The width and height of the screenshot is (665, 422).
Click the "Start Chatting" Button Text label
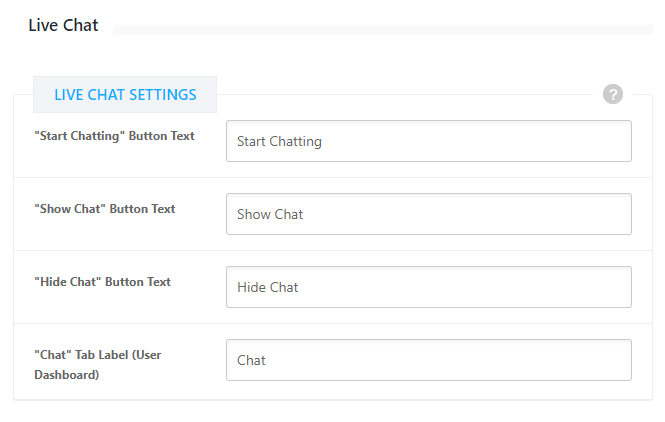[x=114, y=136]
